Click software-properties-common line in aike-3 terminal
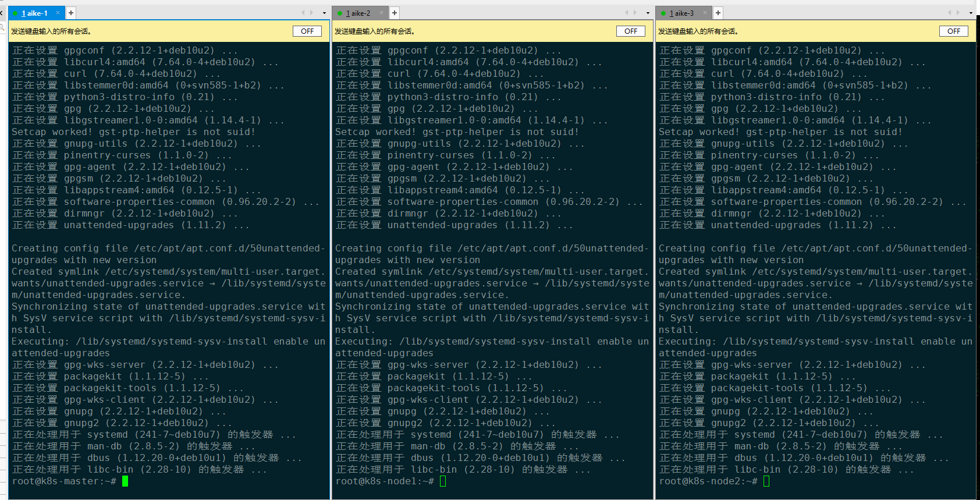Viewport: 980px width, 500px height. pos(812,202)
